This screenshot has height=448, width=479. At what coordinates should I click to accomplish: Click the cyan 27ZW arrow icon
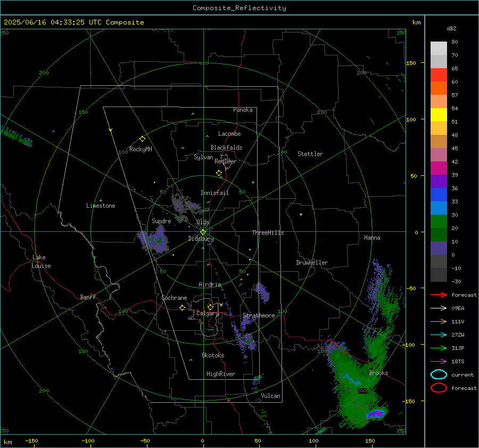click(439, 335)
